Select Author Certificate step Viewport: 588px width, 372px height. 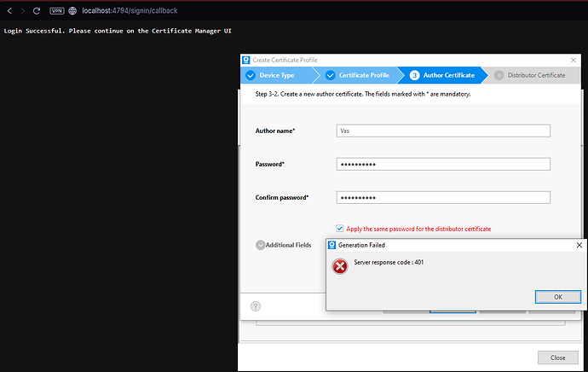pyautogui.click(x=442, y=75)
